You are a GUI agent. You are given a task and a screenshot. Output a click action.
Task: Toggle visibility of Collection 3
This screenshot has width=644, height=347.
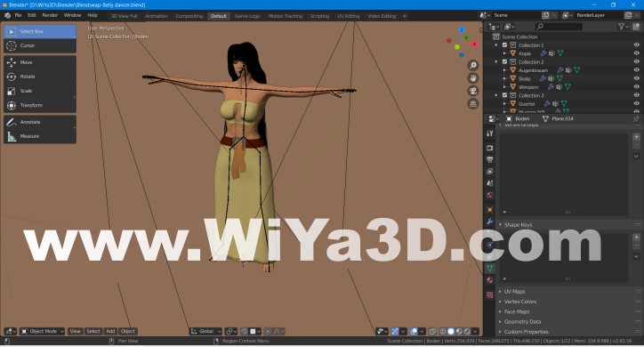pyautogui.click(x=636, y=95)
